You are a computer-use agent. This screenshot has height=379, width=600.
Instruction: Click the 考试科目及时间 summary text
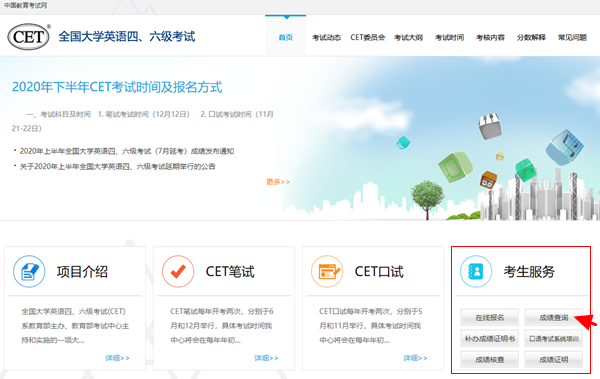coord(142,121)
